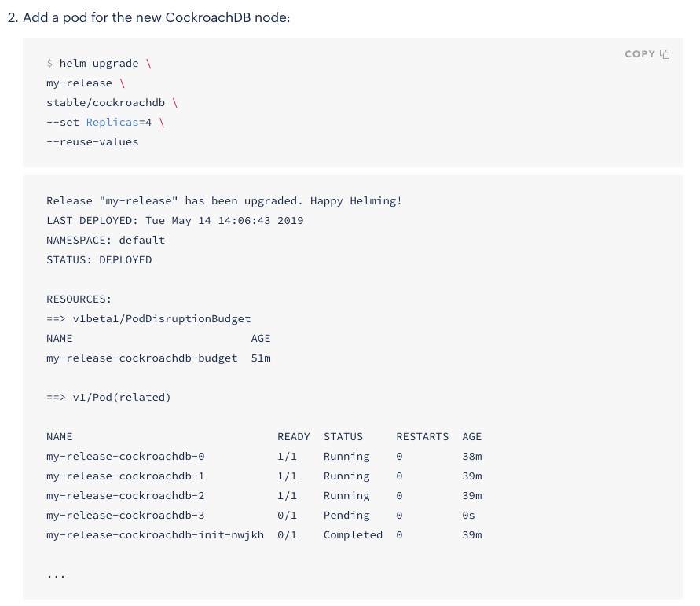Image resolution: width=700 pixels, height=606 pixels.
Task: Click the COPY button label
Action: 640,54
